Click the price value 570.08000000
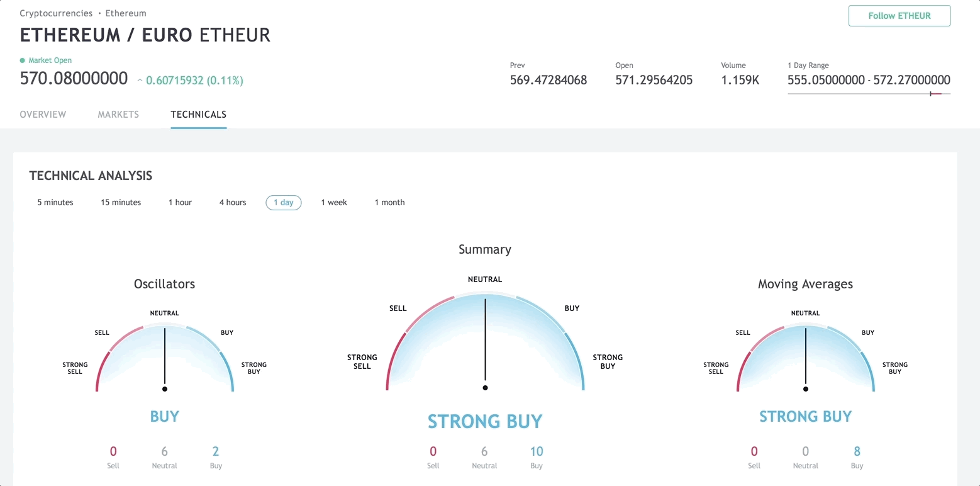The image size is (980, 486). tap(74, 79)
